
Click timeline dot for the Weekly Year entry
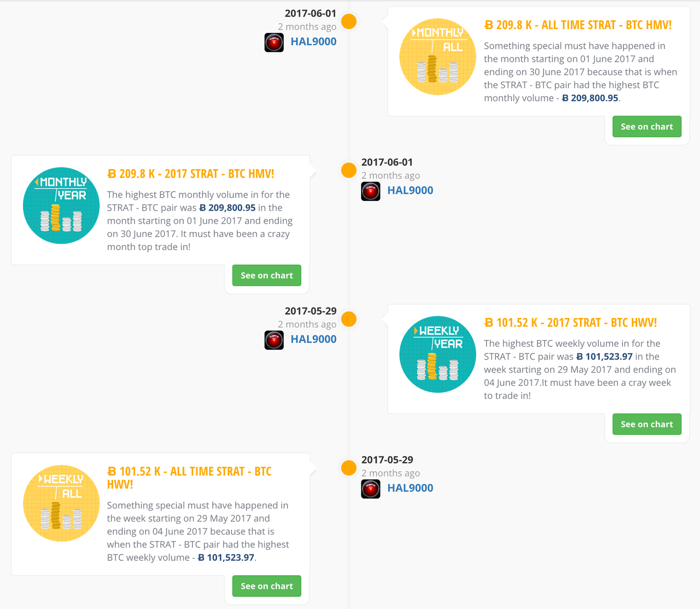coord(349,319)
